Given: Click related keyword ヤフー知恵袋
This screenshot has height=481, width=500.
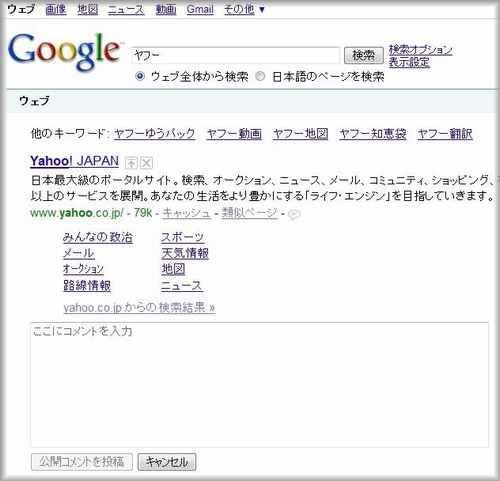Looking at the screenshot, I should (373, 134).
